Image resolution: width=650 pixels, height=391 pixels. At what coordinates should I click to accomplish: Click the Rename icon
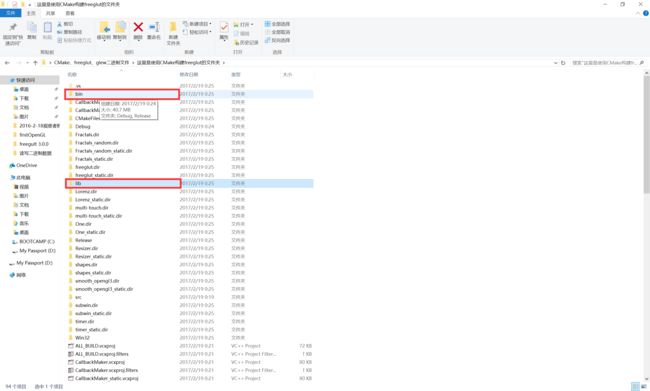tap(154, 28)
